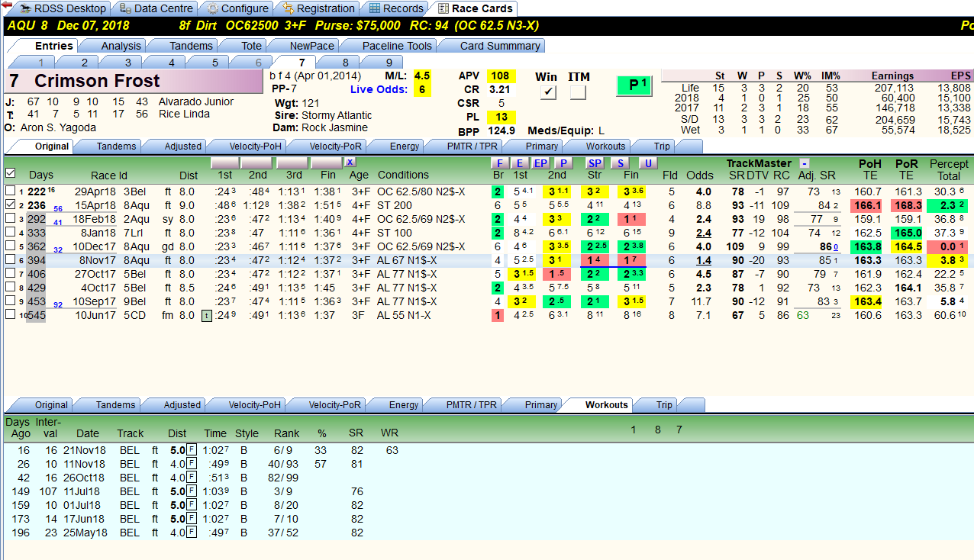Image resolution: width=974 pixels, height=560 pixels.
Task: Check the 8Nov17 8Aqu paceline checkbox
Action: pos(11,260)
